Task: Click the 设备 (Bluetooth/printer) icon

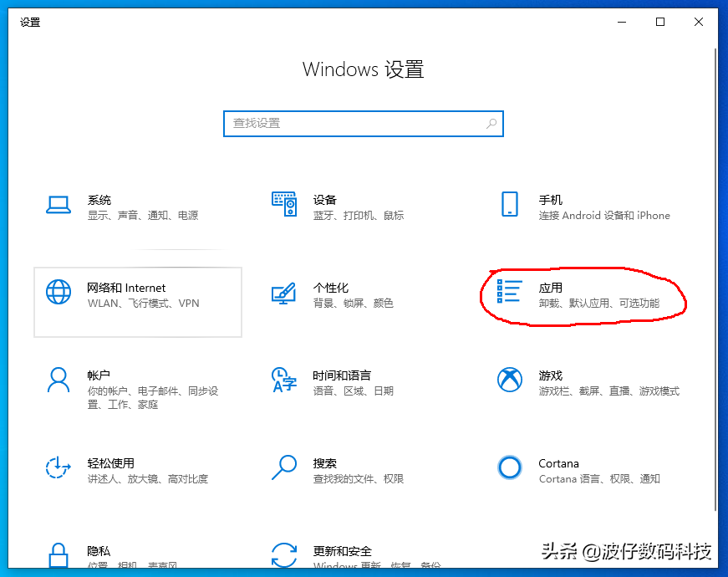Action: click(284, 204)
